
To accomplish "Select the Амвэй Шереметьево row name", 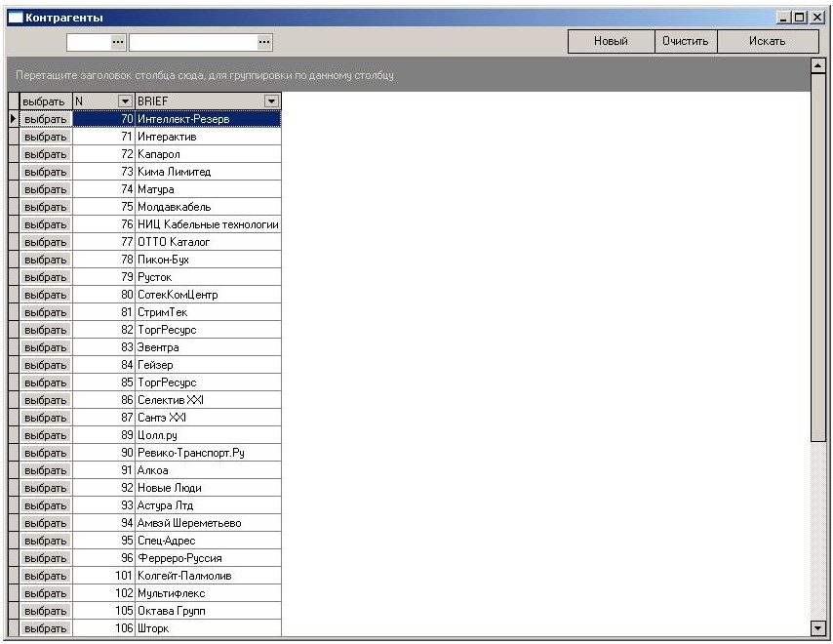I will pos(187,523).
